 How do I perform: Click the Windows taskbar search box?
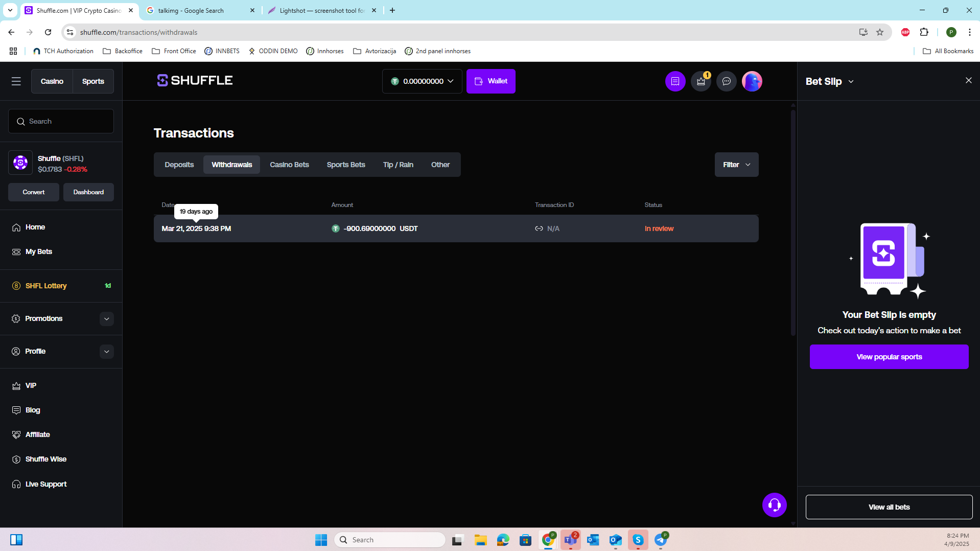390,540
